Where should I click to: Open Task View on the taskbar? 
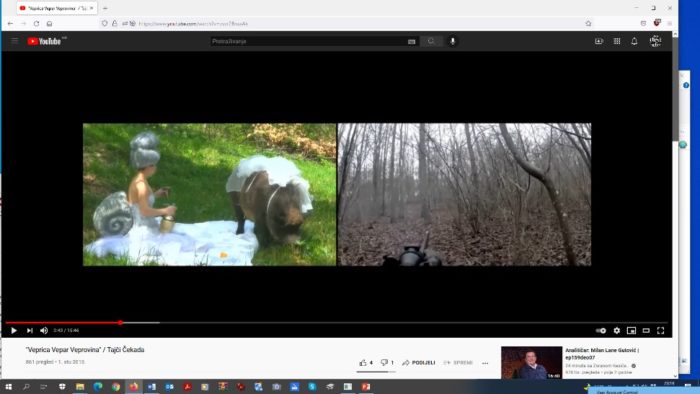click(x=44, y=386)
